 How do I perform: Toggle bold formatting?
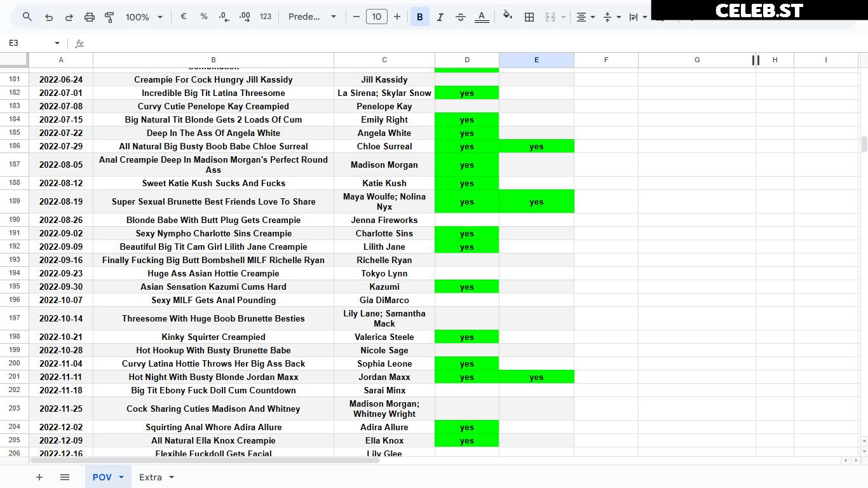(420, 17)
